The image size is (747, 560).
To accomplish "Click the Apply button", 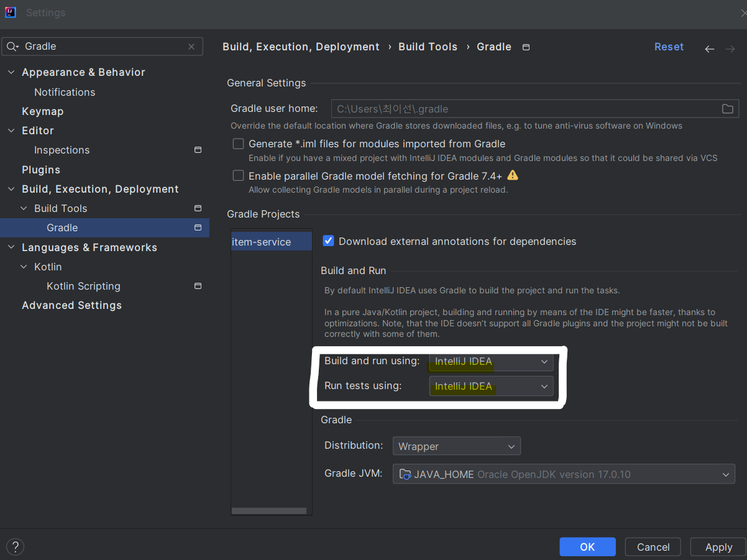I will (718, 547).
